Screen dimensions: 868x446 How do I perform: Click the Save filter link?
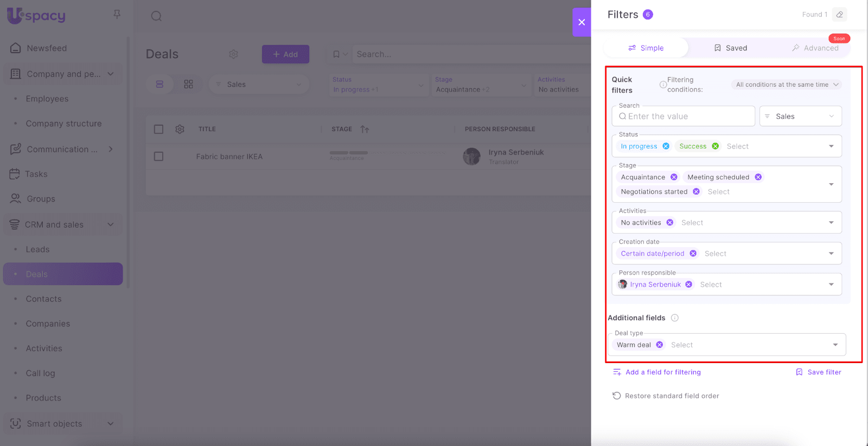point(824,372)
